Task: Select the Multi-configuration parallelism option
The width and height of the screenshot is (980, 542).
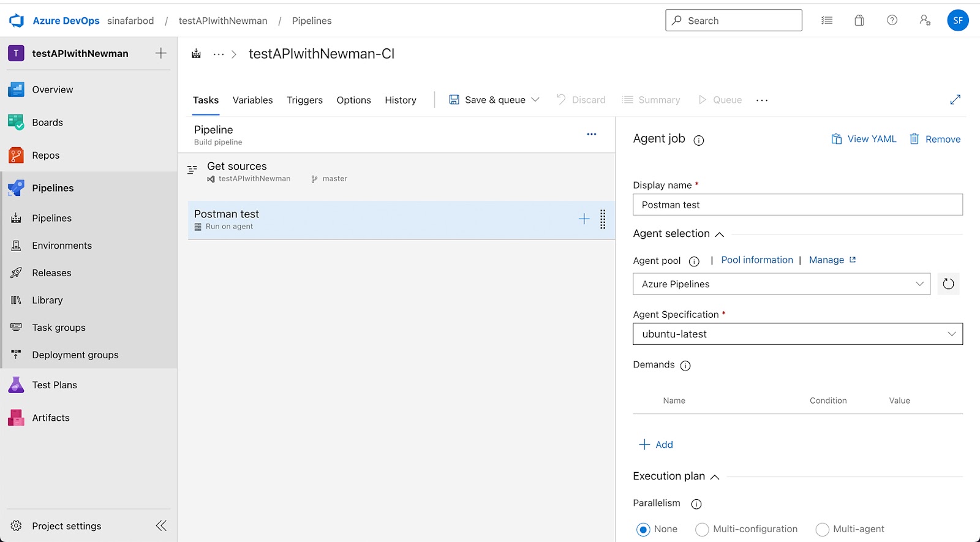Action: click(x=702, y=530)
